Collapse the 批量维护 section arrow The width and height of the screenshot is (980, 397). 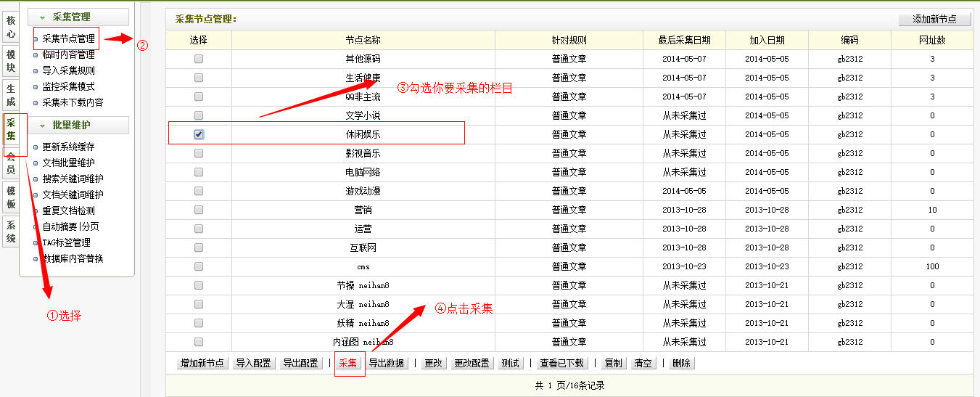42,126
